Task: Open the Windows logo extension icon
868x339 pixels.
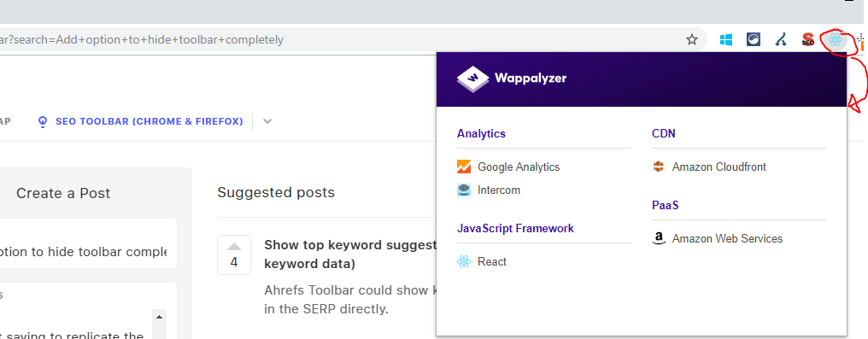Action: pyautogui.click(x=725, y=40)
